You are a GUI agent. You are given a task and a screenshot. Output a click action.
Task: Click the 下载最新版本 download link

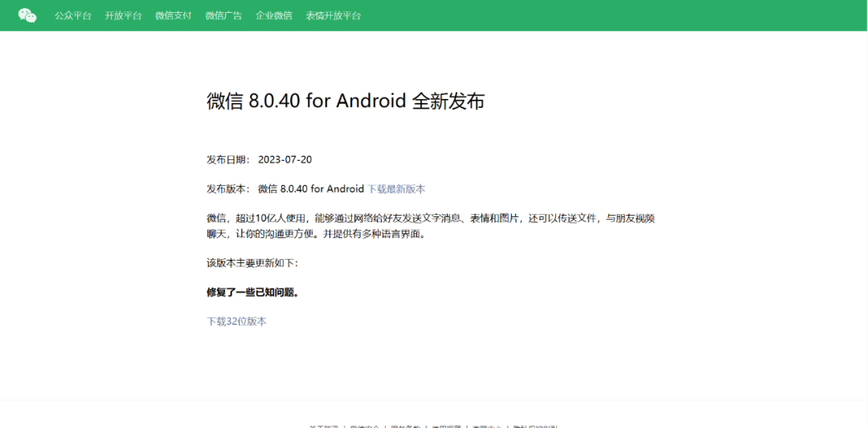tap(396, 189)
